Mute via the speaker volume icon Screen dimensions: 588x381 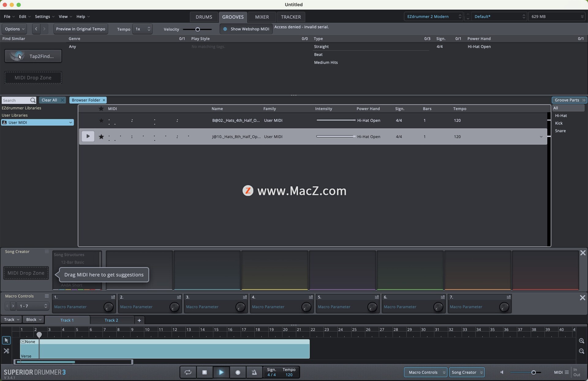pyautogui.click(x=502, y=372)
